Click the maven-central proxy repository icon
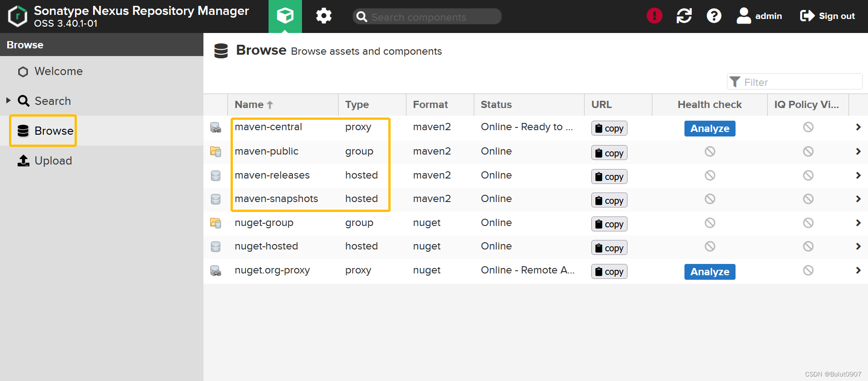 coord(216,127)
